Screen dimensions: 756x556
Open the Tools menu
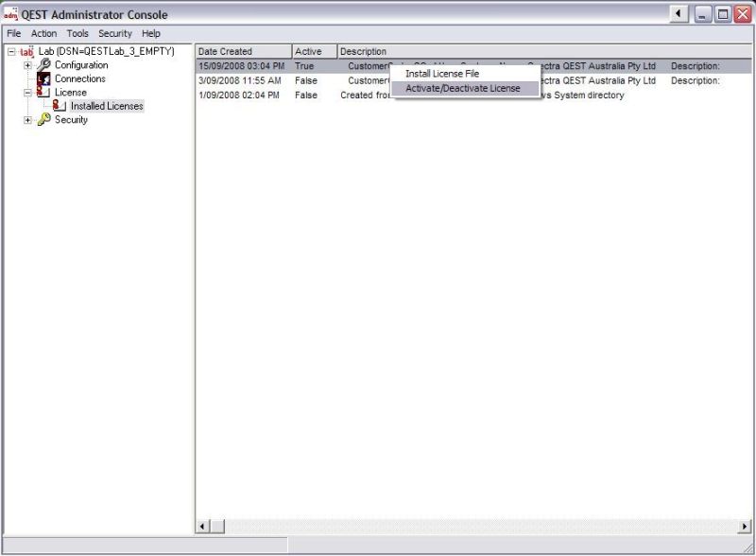point(77,33)
